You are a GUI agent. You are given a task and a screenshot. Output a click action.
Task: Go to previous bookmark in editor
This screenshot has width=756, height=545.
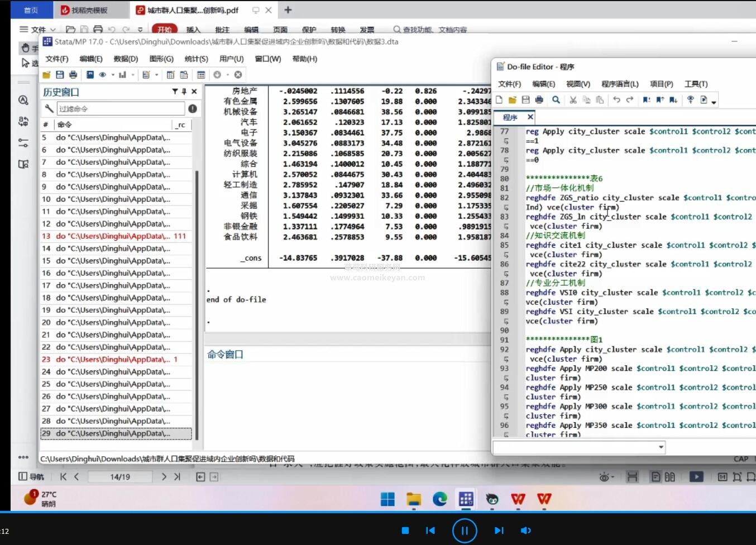pos(660,100)
